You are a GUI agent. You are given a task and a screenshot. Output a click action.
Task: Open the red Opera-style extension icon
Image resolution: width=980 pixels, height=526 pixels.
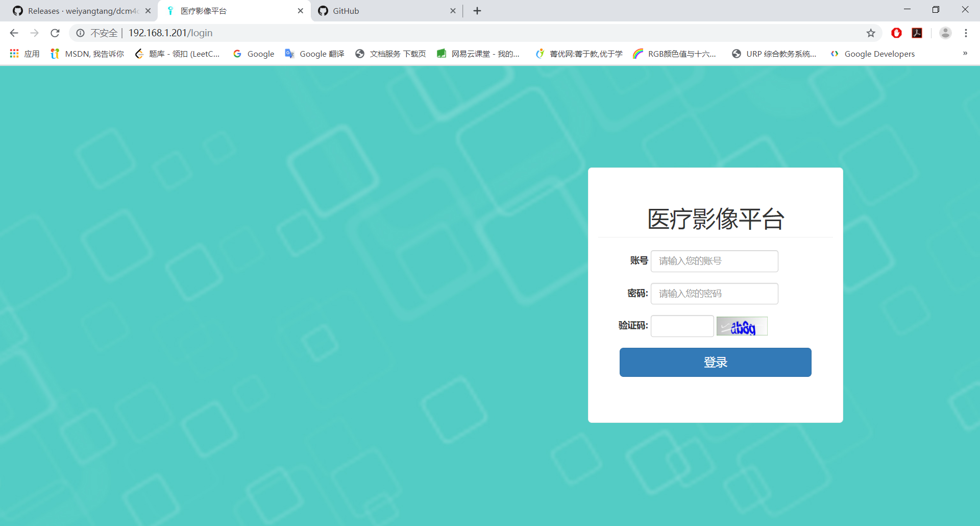tap(896, 33)
